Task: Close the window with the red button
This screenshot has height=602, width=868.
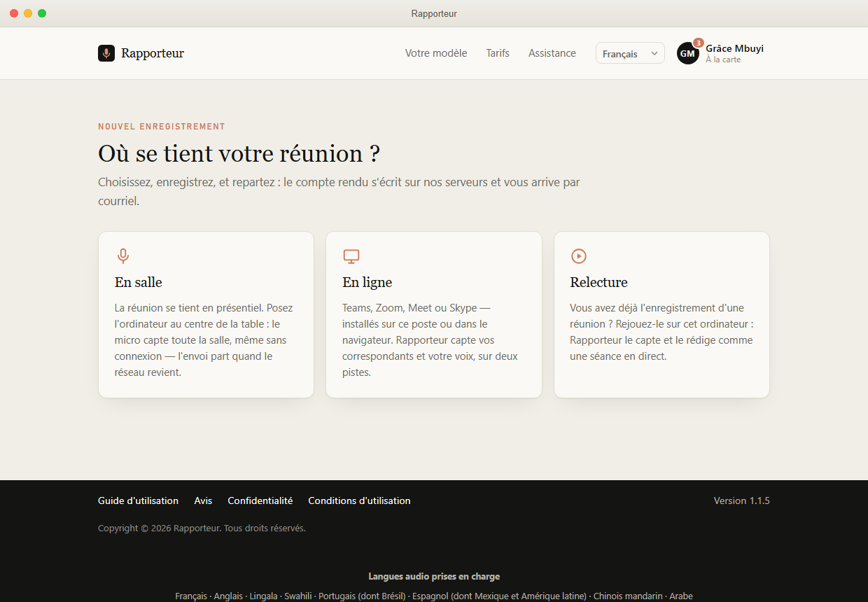Action: point(14,13)
